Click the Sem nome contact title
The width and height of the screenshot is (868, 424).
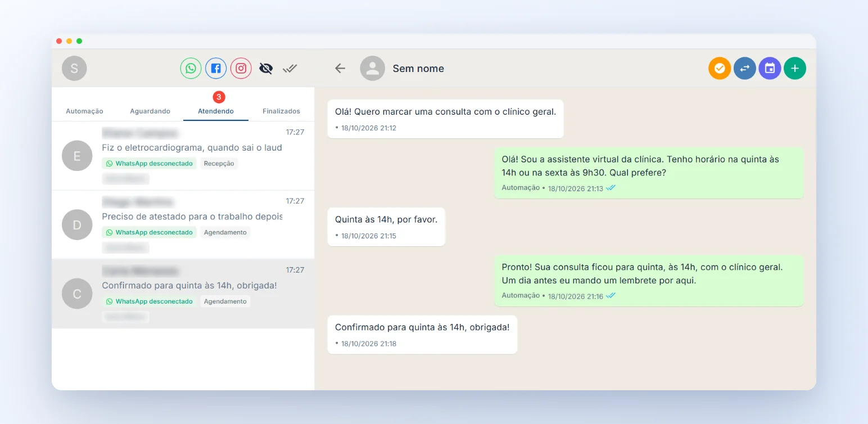[418, 69]
